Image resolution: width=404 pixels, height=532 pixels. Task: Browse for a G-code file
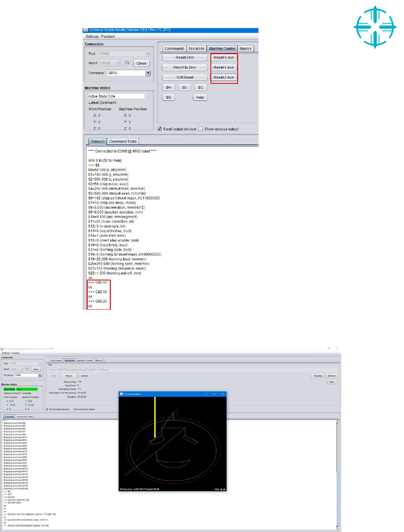point(332,376)
